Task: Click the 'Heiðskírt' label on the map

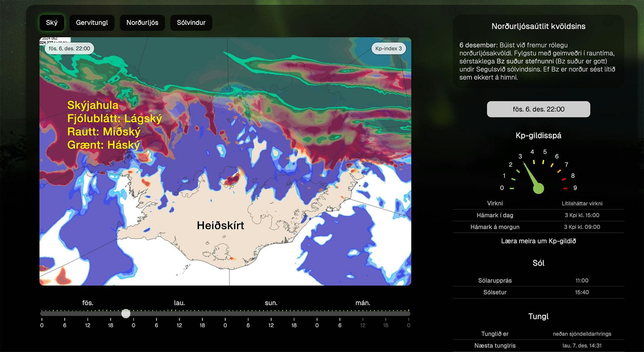Action: (220, 225)
